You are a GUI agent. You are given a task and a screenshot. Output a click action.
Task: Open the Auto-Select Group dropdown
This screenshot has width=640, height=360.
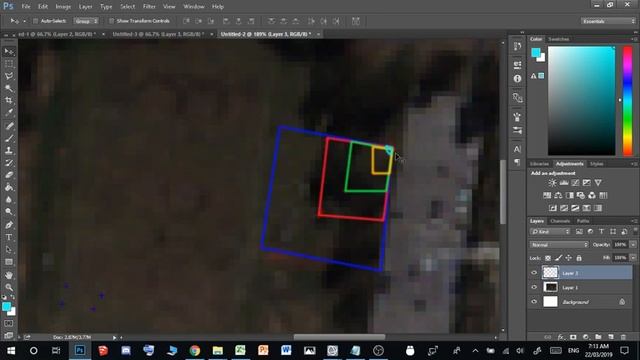86,21
